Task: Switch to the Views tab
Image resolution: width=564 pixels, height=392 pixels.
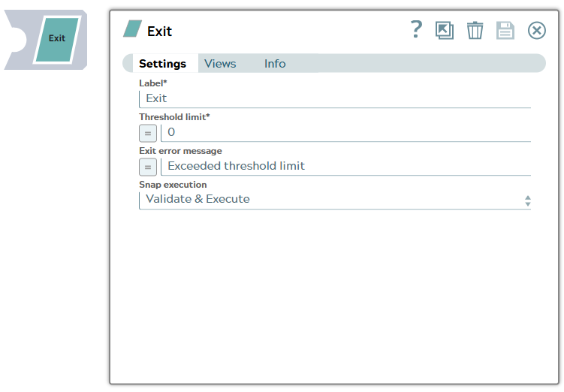Action: pyautogui.click(x=220, y=64)
